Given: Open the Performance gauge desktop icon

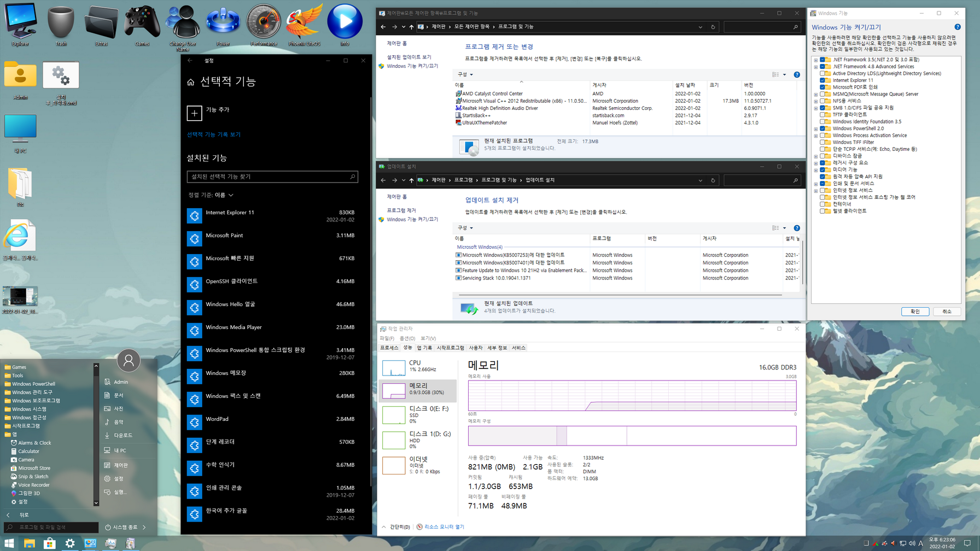Looking at the screenshot, I should [264, 23].
